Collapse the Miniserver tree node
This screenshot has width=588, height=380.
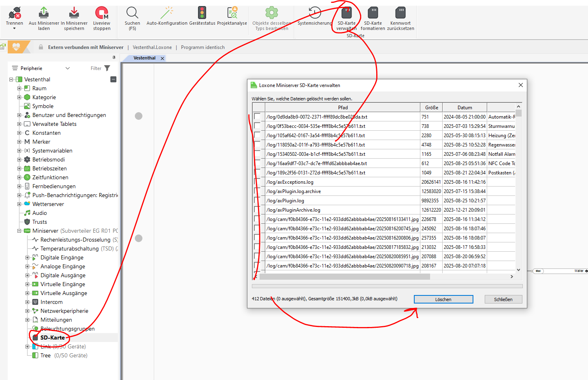(19, 231)
